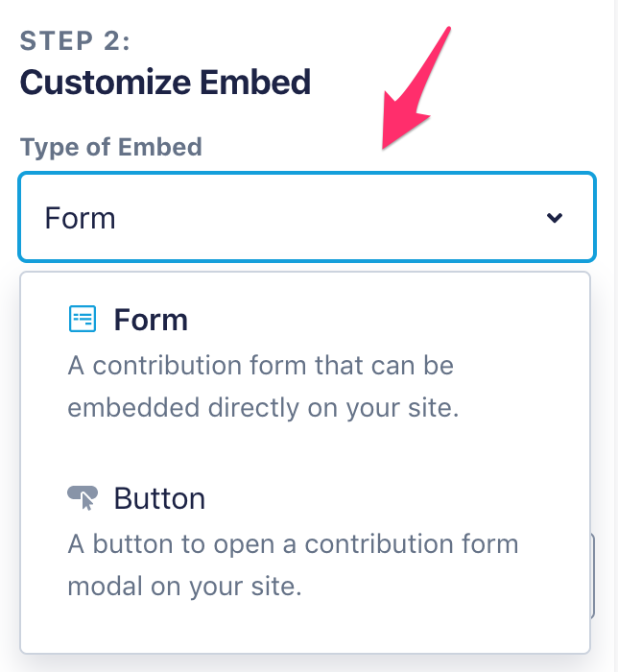Viewport: 618px width, 672px height.
Task: Click the 'Button' option title text
Action: [x=159, y=498]
